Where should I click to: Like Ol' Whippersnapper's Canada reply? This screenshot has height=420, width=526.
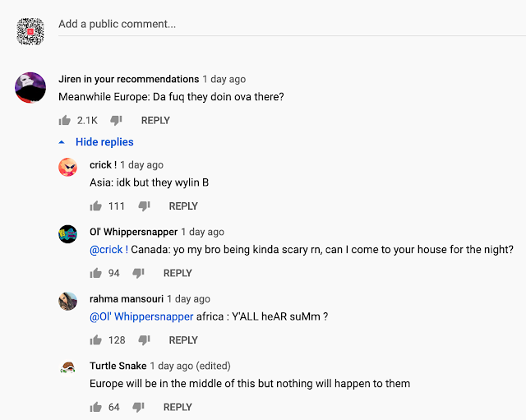pos(95,273)
